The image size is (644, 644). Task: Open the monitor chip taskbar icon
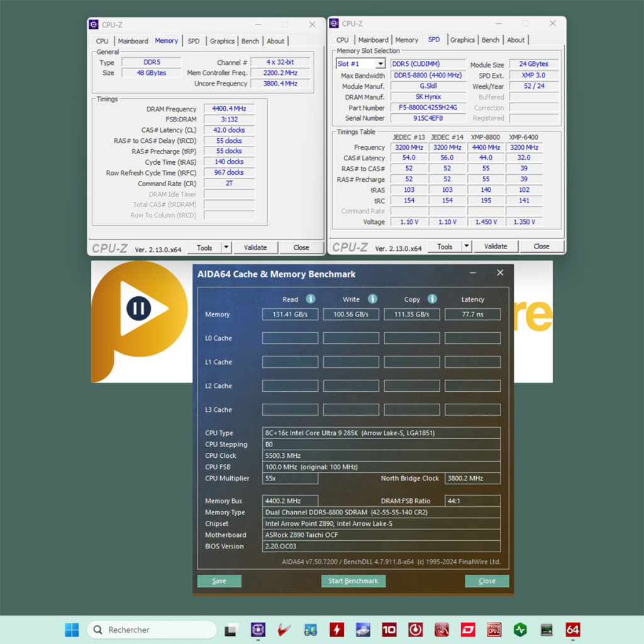pos(547,630)
